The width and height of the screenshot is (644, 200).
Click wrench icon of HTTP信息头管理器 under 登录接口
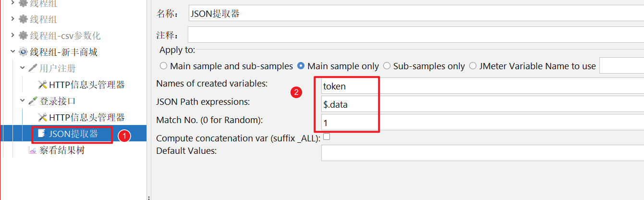click(x=42, y=117)
